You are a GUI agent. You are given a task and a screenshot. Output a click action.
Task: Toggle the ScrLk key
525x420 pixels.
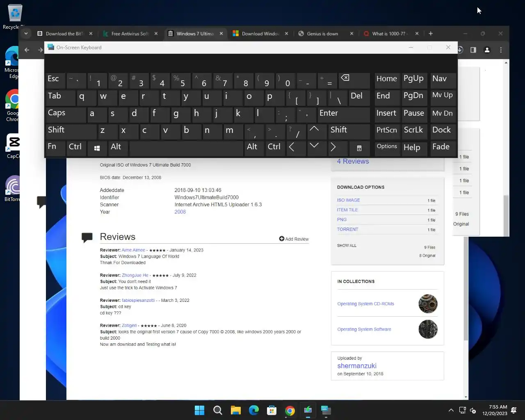(x=415, y=131)
